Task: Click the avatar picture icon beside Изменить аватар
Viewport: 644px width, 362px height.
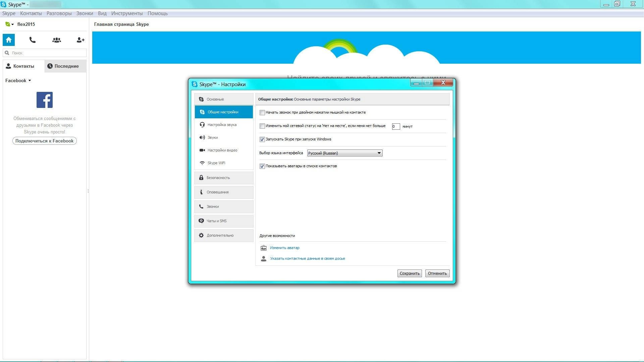Action: pyautogui.click(x=264, y=248)
